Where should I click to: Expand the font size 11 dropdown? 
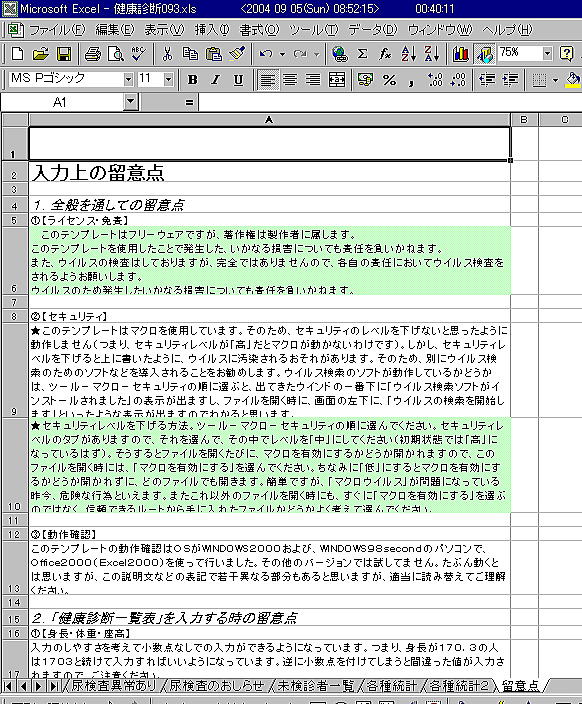coord(168,79)
